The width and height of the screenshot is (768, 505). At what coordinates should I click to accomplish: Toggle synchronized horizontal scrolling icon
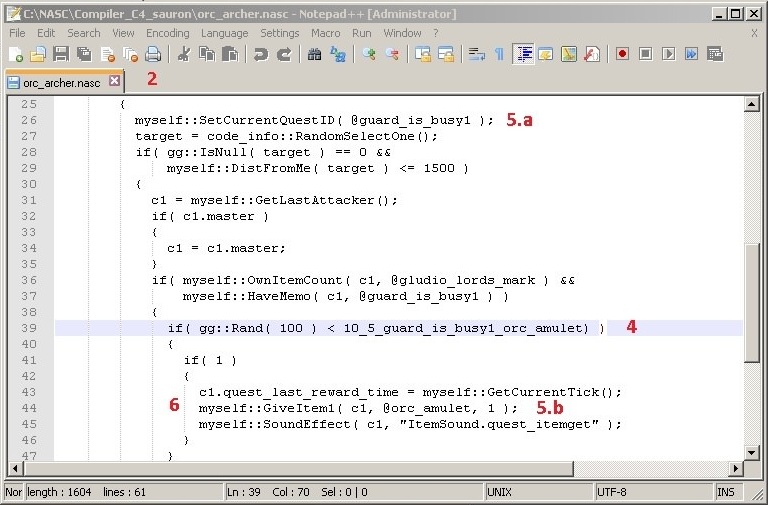click(446, 54)
